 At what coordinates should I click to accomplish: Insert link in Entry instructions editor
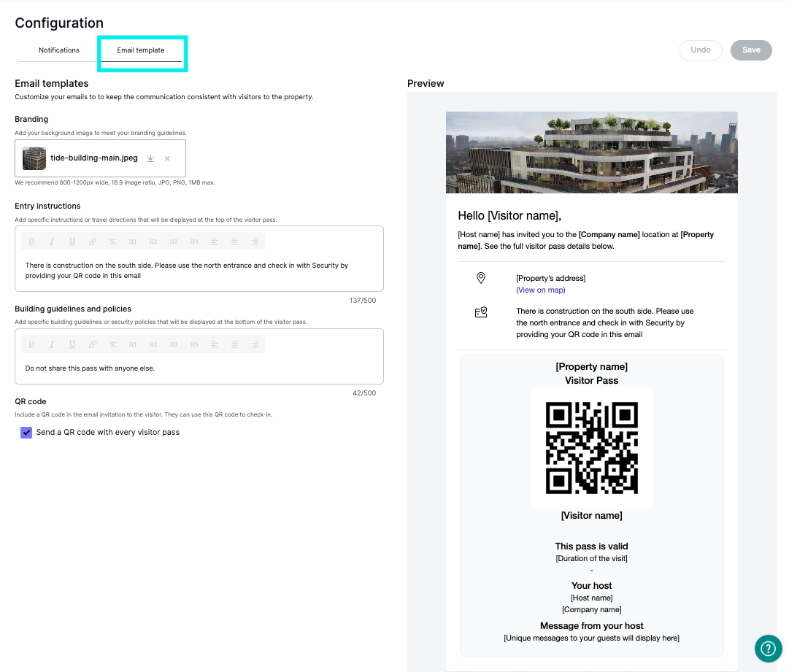[x=93, y=242]
